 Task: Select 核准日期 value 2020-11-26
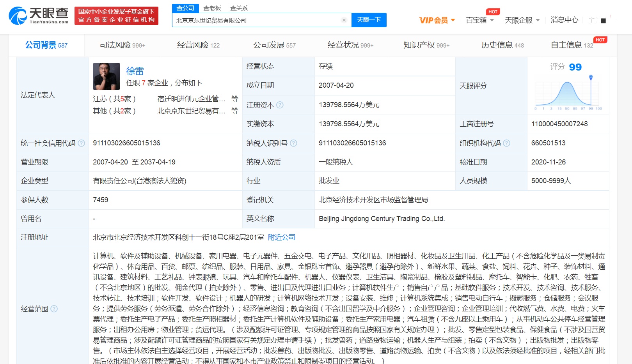pos(548,162)
